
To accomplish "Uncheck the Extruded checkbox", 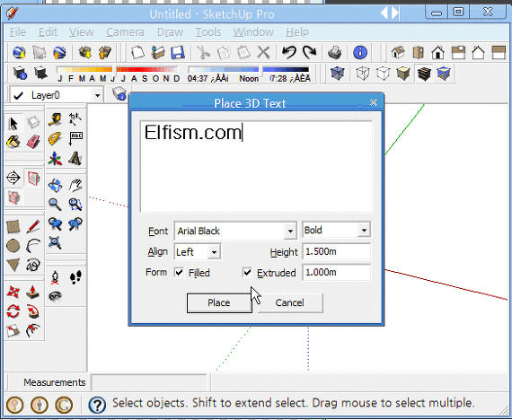I will (x=247, y=272).
